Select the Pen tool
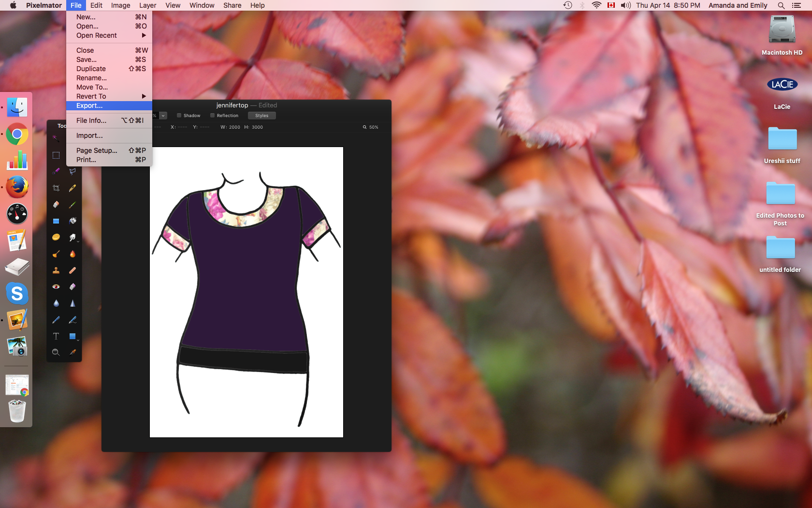The image size is (812, 508). coord(56,319)
